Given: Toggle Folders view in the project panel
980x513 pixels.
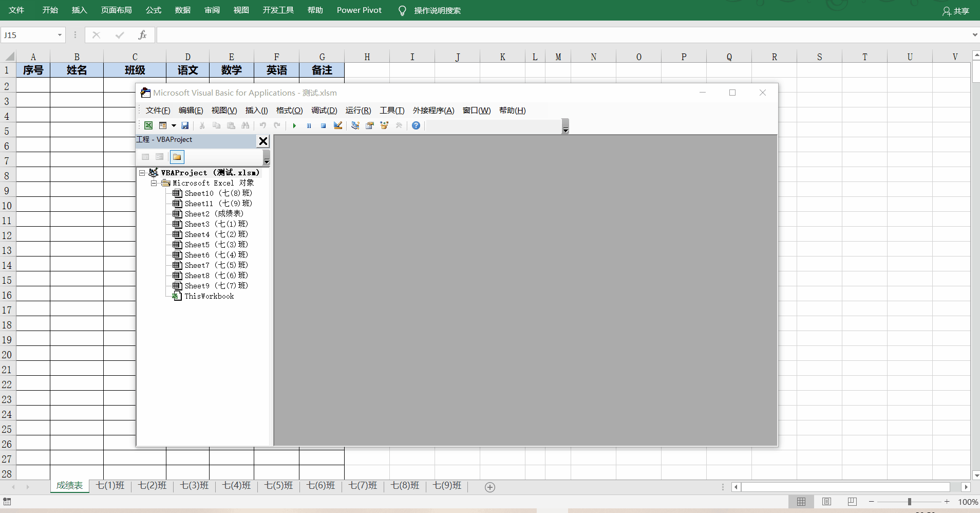Looking at the screenshot, I should [177, 157].
